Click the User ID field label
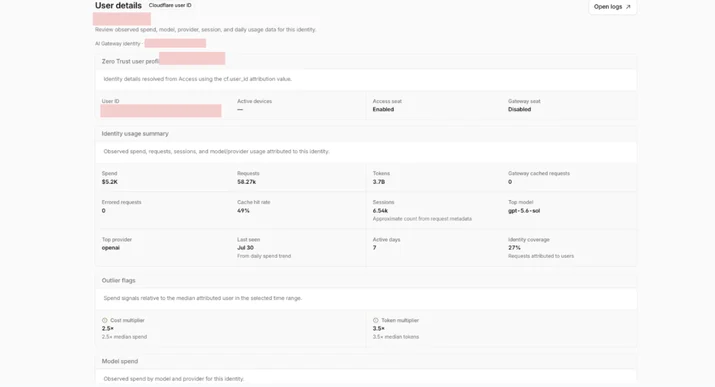The width and height of the screenshot is (715, 387). [110, 101]
